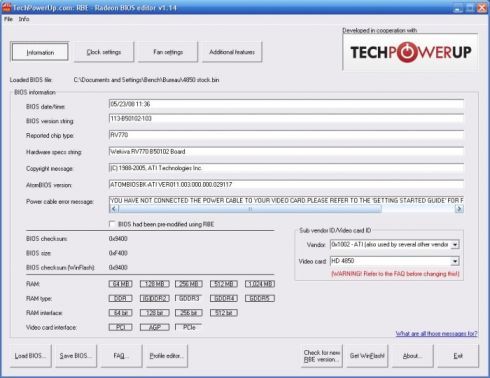The height and width of the screenshot is (378, 490).
Task: Minimize the RBE window
Action: pyautogui.click(x=458, y=8)
